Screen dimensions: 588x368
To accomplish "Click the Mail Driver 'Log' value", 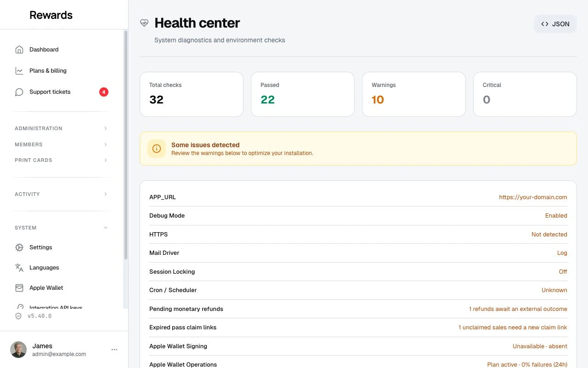I will click(x=562, y=253).
